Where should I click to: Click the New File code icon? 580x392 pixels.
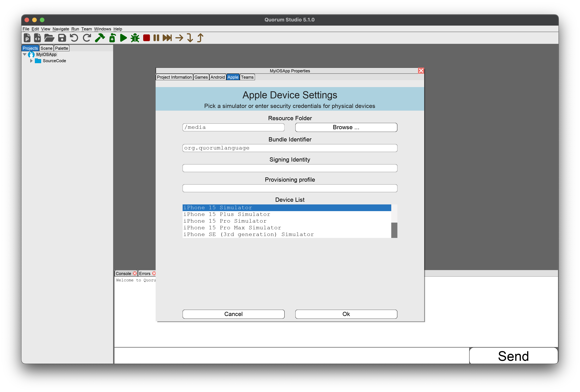[x=38, y=38]
